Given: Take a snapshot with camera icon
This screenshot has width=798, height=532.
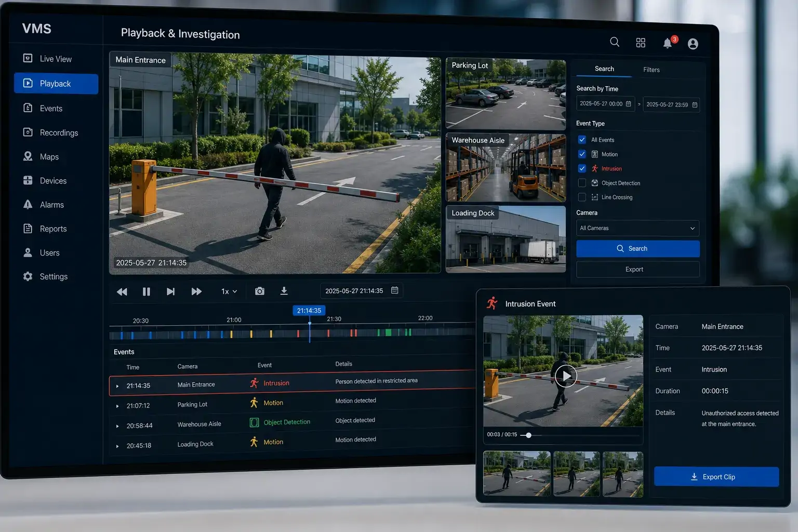Looking at the screenshot, I should [x=260, y=291].
